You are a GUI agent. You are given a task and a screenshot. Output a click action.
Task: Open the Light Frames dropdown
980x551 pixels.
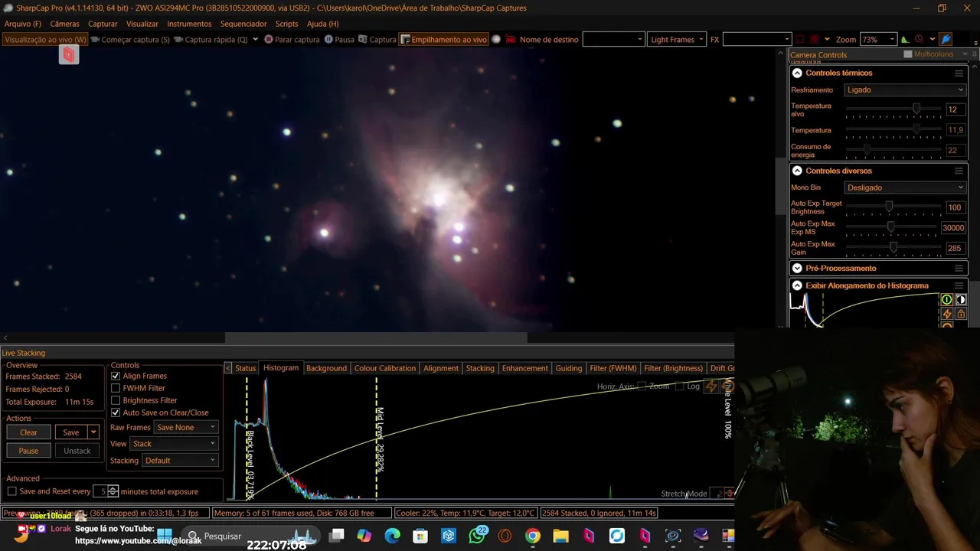pyautogui.click(x=677, y=40)
